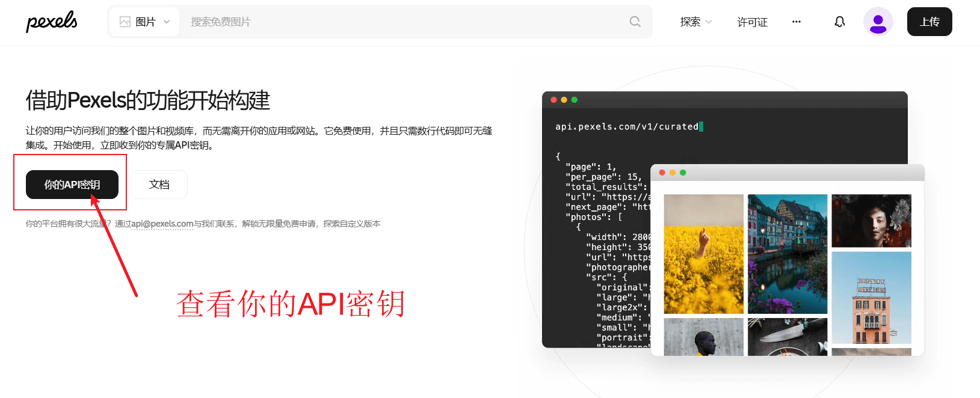Click the 你的API密钥 button
Screen dimensions: 980x398
click(72, 185)
